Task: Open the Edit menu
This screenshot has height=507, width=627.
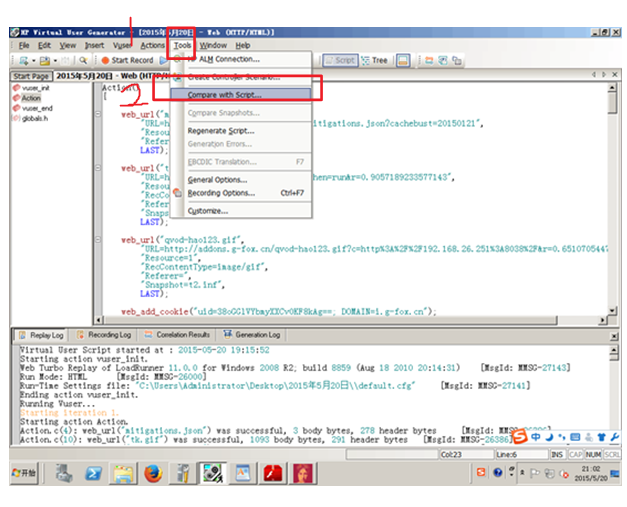Action: pos(44,46)
